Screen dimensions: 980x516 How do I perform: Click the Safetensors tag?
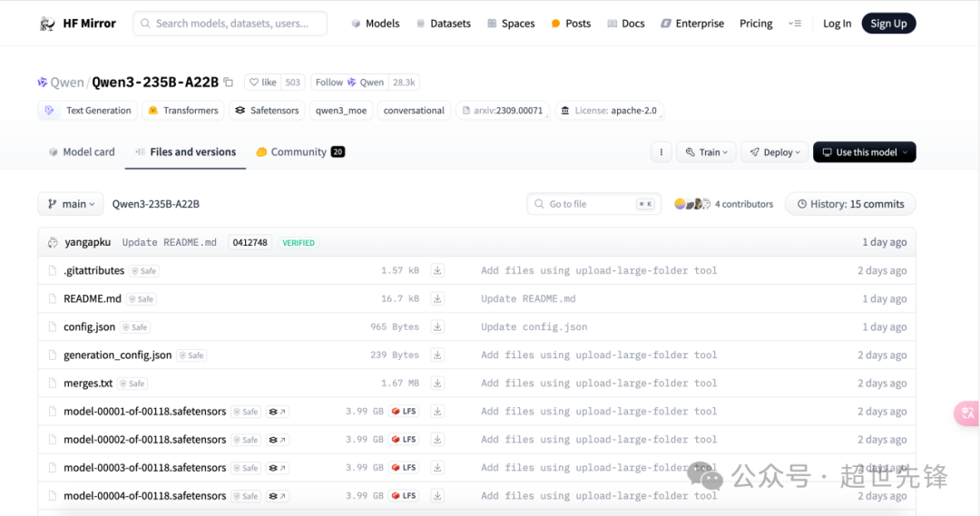[267, 111]
